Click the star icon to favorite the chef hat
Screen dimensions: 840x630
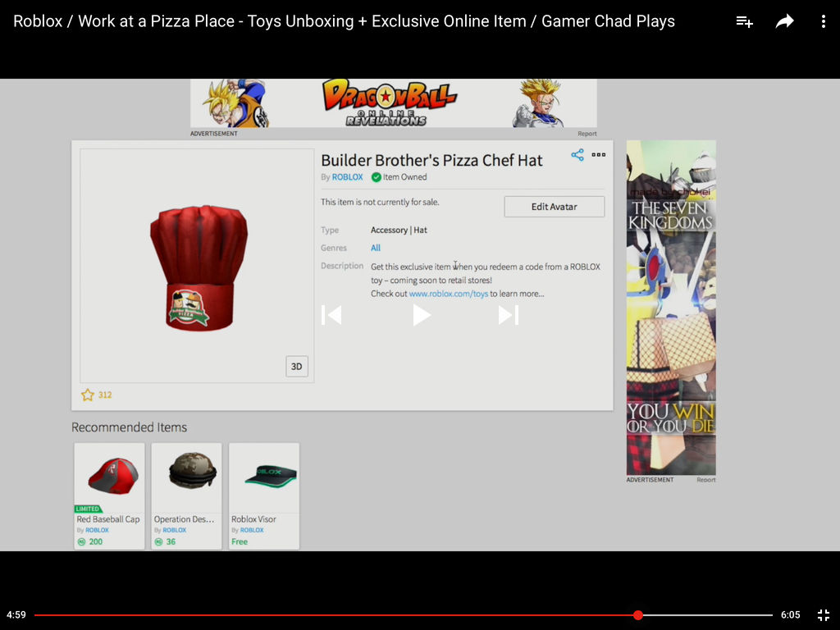(x=88, y=395)
